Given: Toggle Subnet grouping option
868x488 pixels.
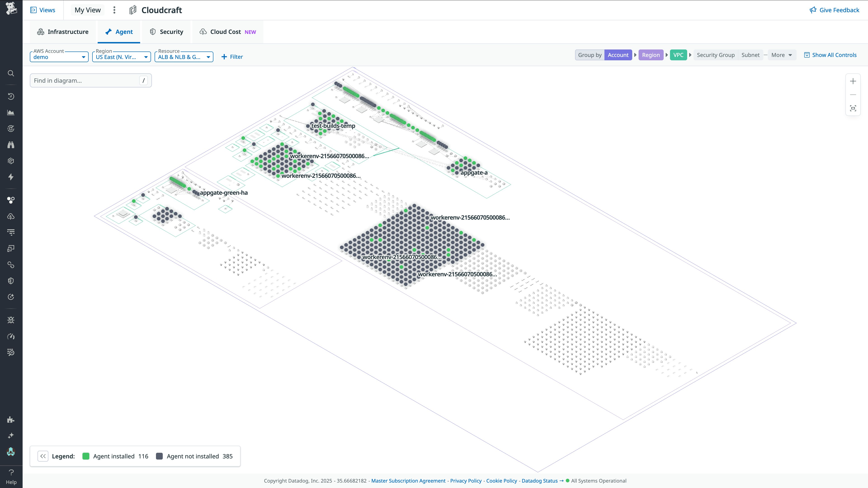Looking at the screenshot, I should [750, 55].
